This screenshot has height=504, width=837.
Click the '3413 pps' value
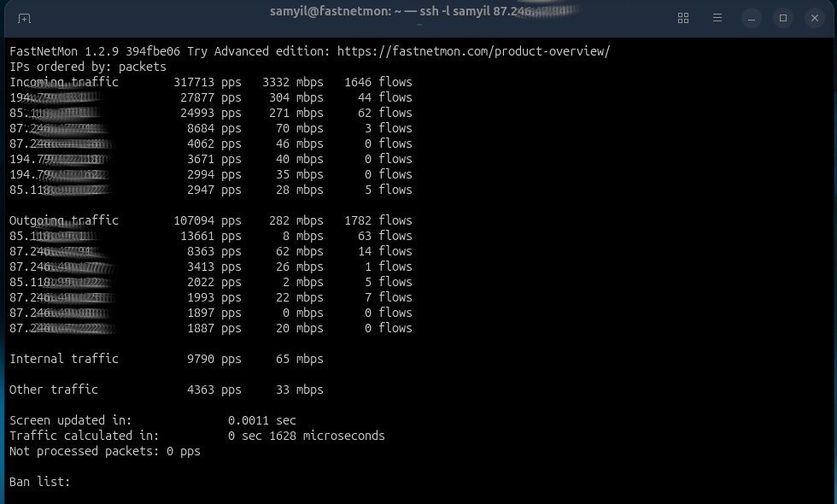pyautogui.click(x=214, y=267)
